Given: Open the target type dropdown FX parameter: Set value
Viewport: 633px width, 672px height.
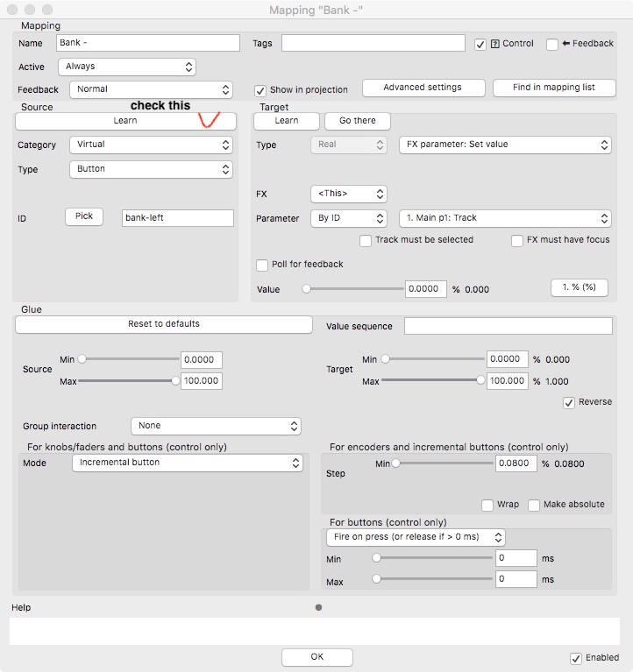Looking at the screenshot, I should (x=505, y=145).
